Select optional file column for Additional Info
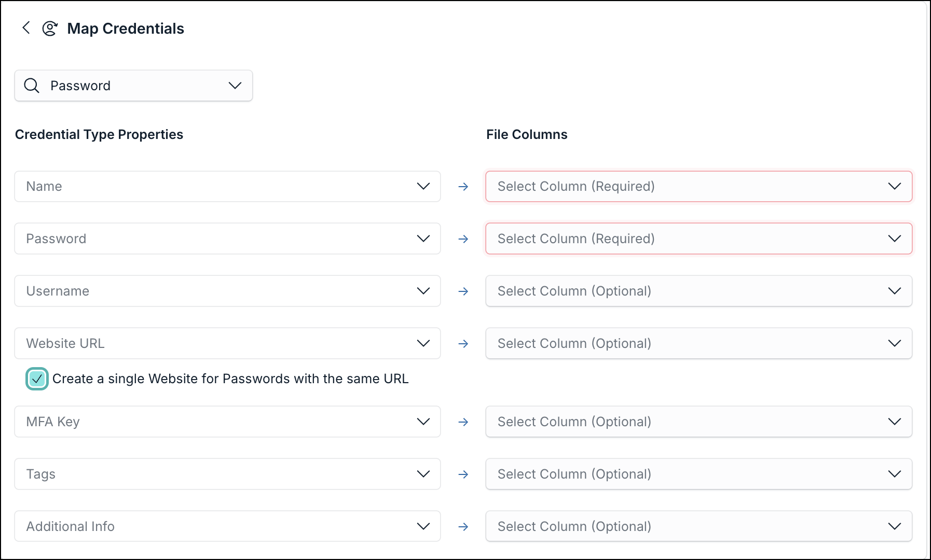This screenshot has height=560, width=931. tap(699, 526)
